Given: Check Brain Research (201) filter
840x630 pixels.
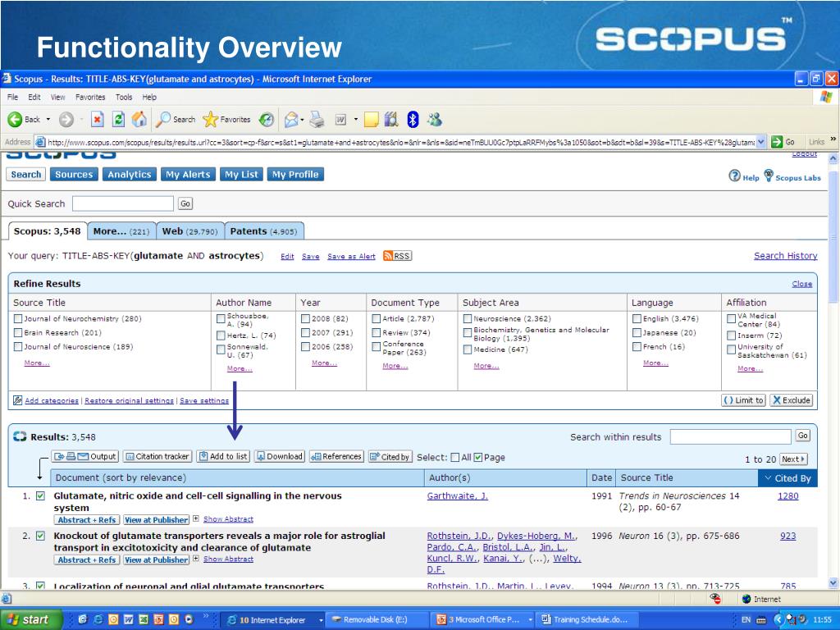Looking at the screenshot, I should click(18, 333).
